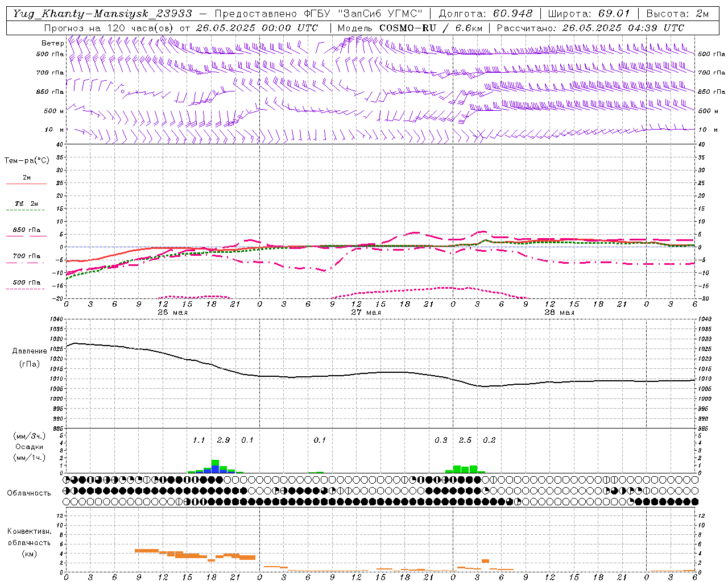
Task: Click the (мм/3ч.) precipitation unit label
Action: click(30, 436)
